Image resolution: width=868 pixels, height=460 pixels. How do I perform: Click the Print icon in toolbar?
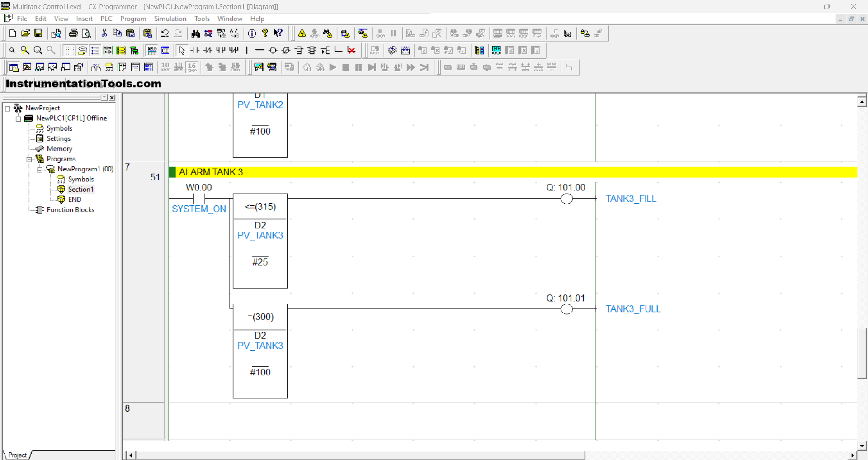[73, 33]
